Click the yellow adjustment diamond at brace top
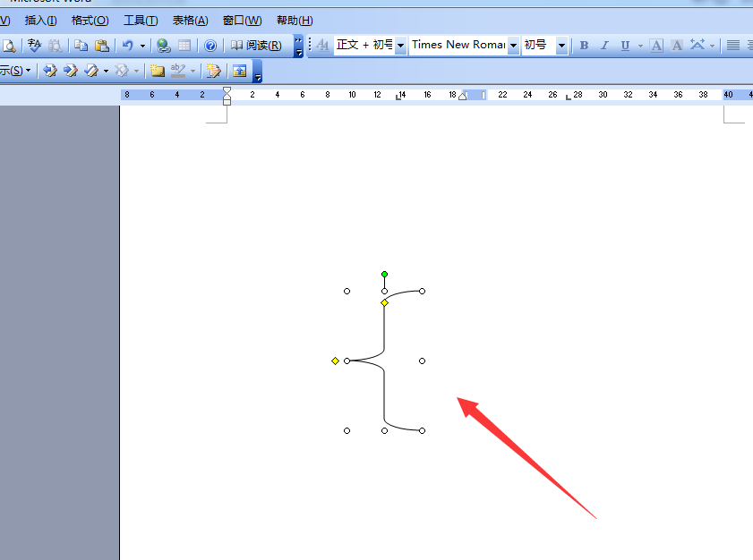 tap(384, 302)
